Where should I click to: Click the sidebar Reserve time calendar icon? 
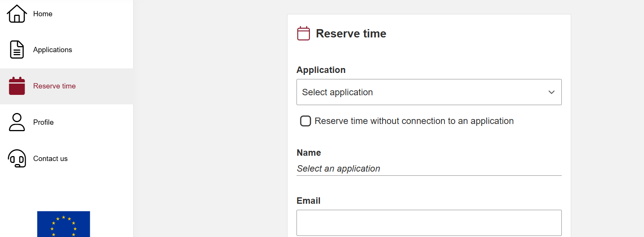tap(17, 86)
